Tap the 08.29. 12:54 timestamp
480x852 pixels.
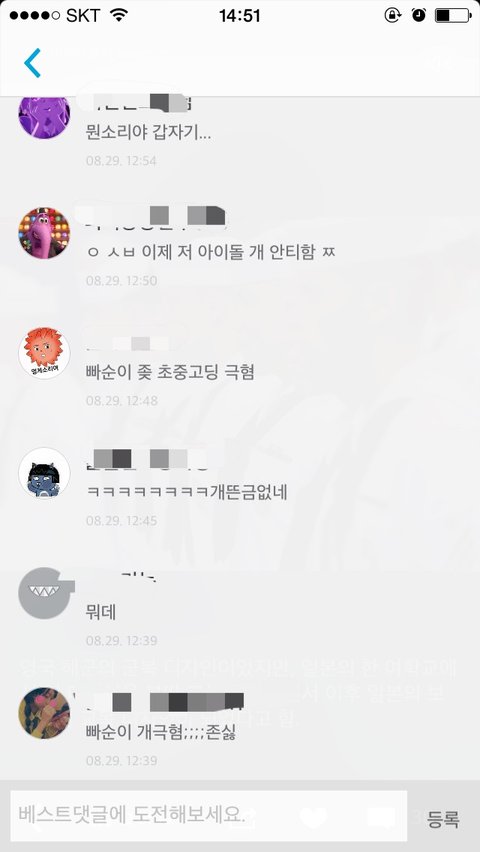pos(121,161)
